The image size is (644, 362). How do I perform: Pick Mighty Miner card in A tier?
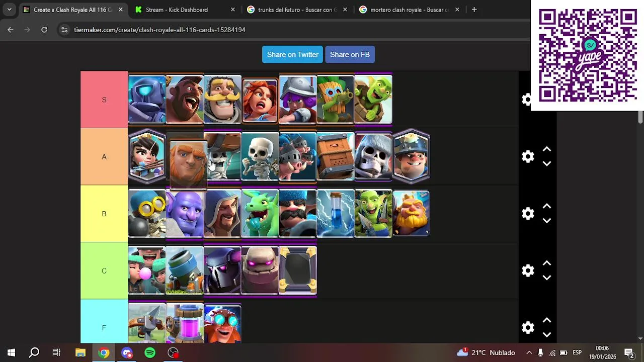[x=411, y=157]
